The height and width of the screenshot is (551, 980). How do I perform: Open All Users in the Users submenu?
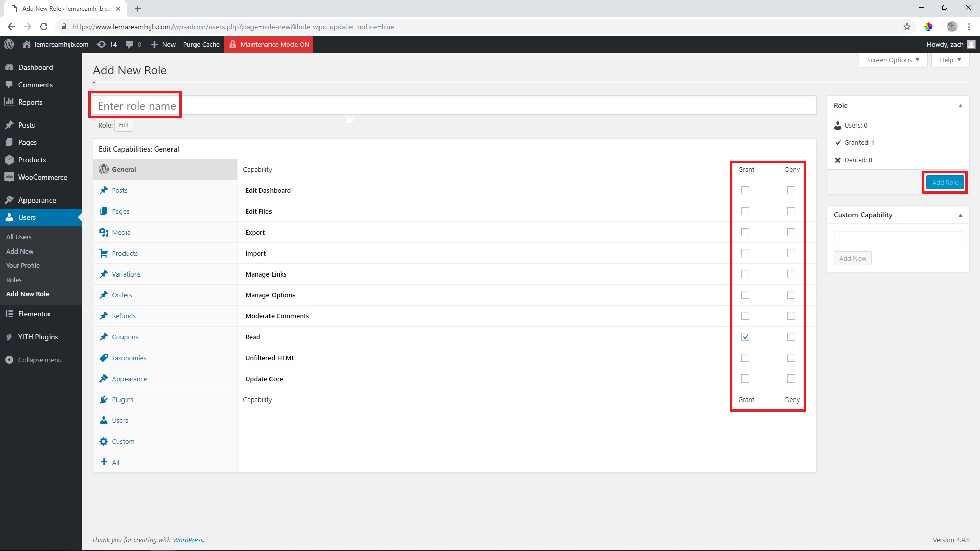pos(19,237)
